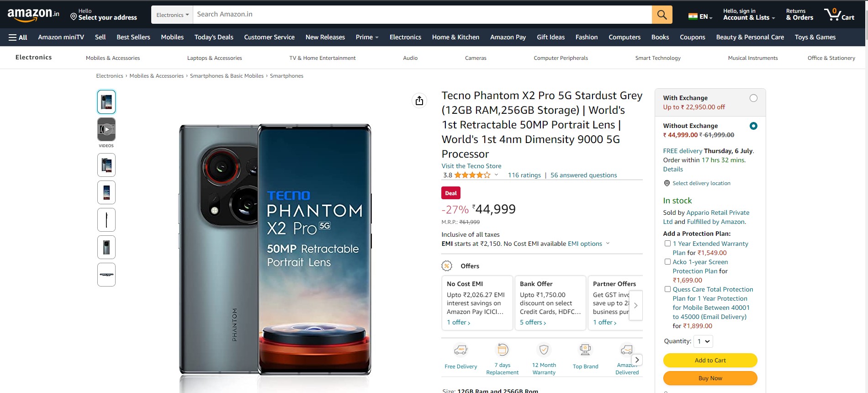This screenshot has width=868, height=393.
Task: Click the Top Brand trophy icon
Action: 585,350
